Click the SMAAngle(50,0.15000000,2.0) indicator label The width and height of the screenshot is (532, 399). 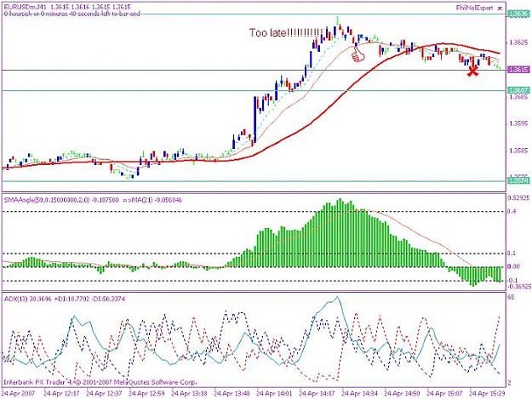point(47,200)
